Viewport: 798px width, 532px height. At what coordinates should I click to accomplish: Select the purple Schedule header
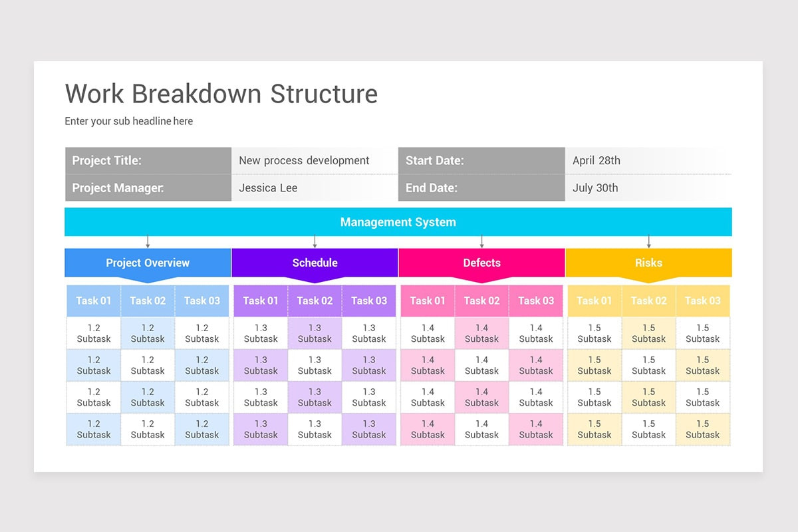pos(315,263)
